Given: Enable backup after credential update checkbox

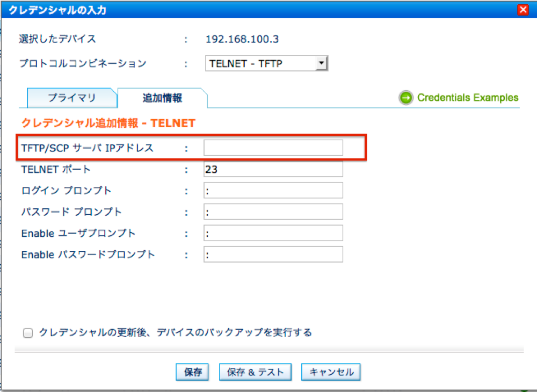Looking at the screenshot, I should pos(28,333).
